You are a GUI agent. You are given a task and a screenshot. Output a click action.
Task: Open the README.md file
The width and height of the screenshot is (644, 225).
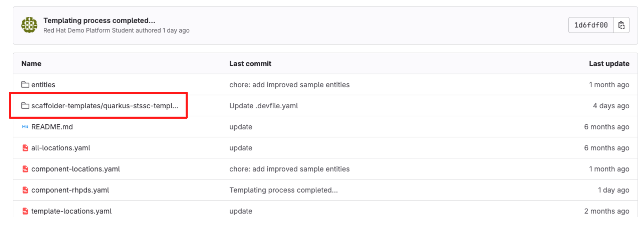point(52,127)
